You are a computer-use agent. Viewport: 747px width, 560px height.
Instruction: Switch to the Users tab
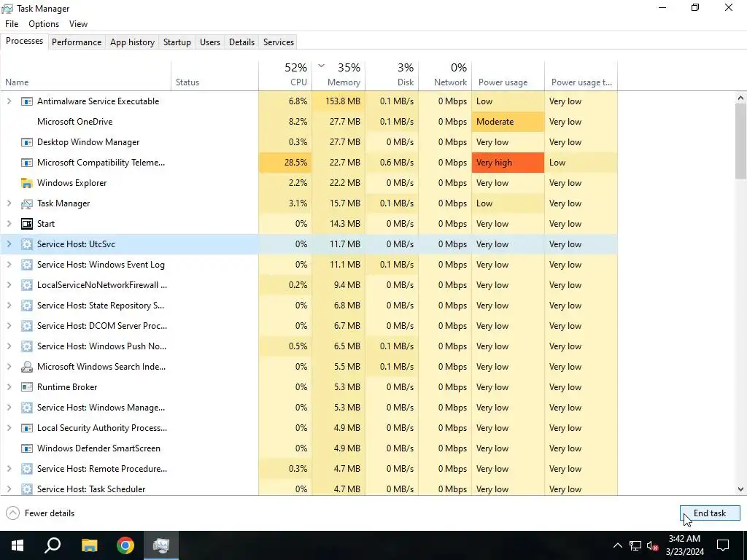tap(210, 42)
